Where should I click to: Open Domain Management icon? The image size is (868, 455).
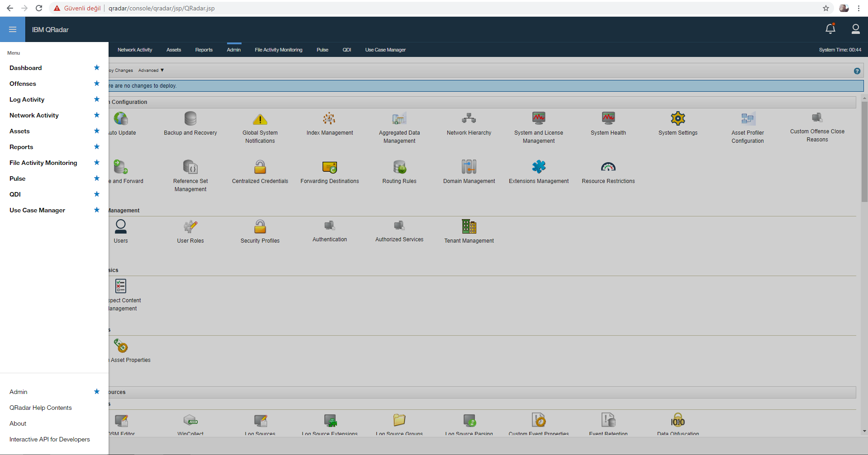click(x=469, y=167)
